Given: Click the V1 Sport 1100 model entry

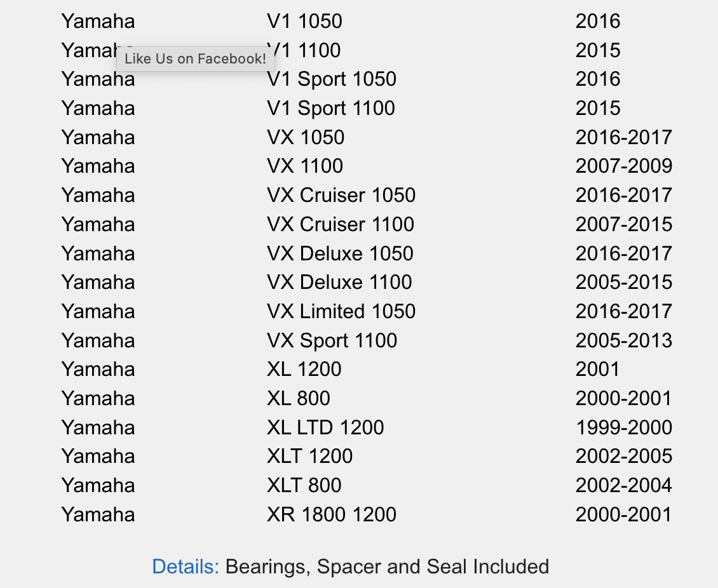Looking at the screenshot, I should (x=330, y=108).
